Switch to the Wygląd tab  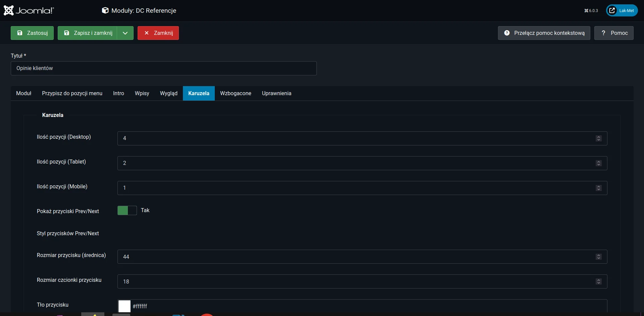pyautogui.click(x=168, y=93)
